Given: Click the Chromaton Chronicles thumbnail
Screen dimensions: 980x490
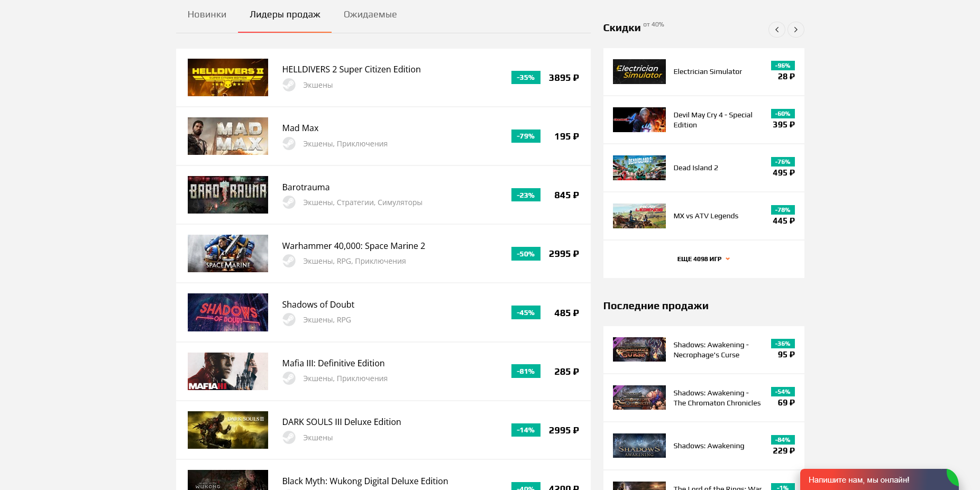Looking at the screenshot, I should pos(639,397).
